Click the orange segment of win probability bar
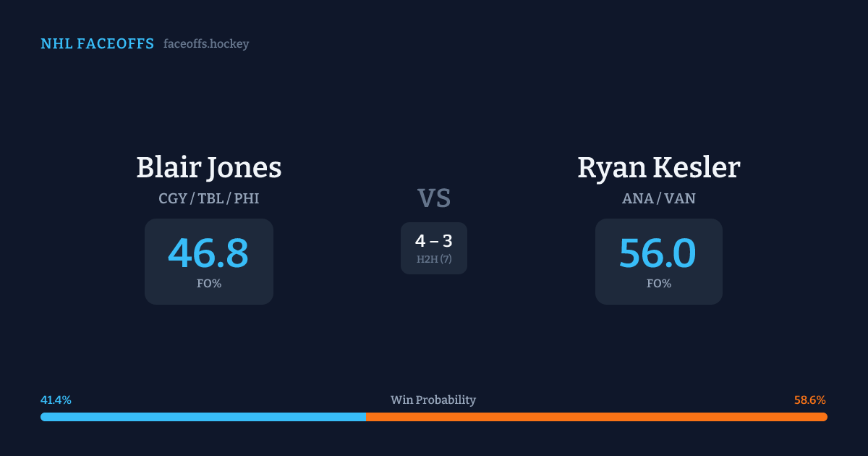Screen dimensions: 868x456 click(596, 417)
